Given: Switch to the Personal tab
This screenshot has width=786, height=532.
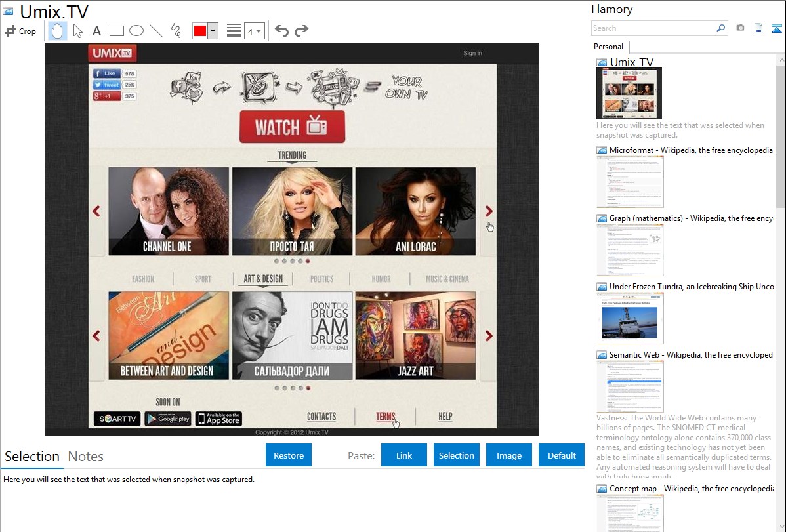Looking at the screenshot, I should tap(609, 46).
